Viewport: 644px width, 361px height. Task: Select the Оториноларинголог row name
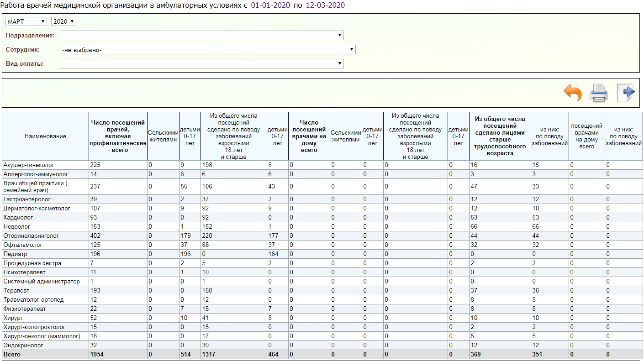[x=31, y=236]
